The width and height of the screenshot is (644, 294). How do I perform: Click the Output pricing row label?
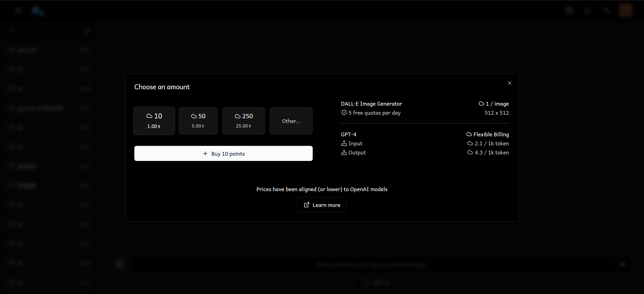coord(357,152)
